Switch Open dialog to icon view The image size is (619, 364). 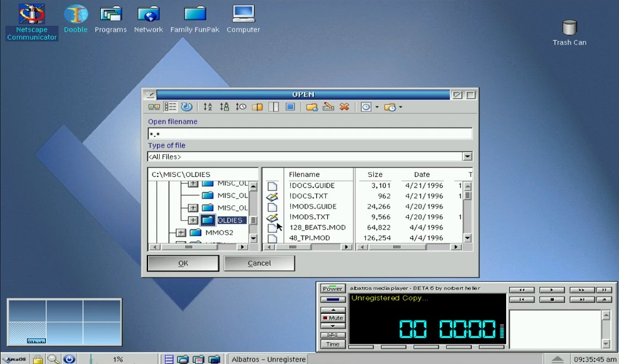pyautogui.click(x=154, y=106)
